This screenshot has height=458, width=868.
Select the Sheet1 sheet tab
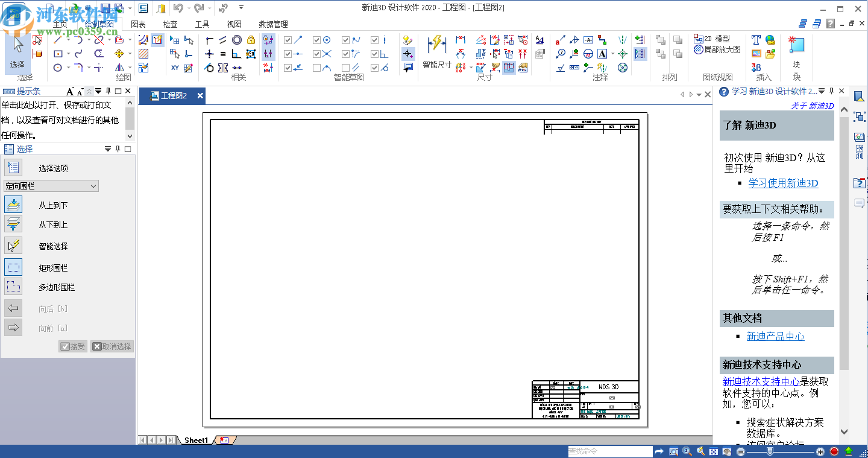click(196, 441)
